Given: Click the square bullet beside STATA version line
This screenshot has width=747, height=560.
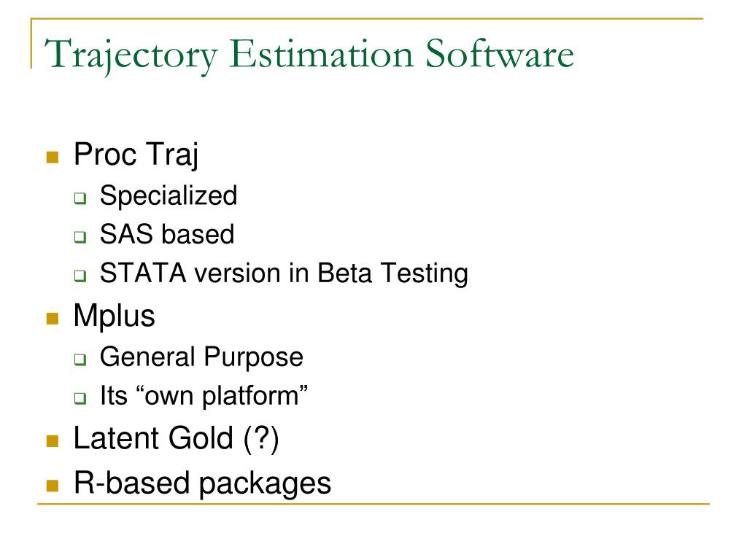Looking at the screenshot, I should 80,276.
